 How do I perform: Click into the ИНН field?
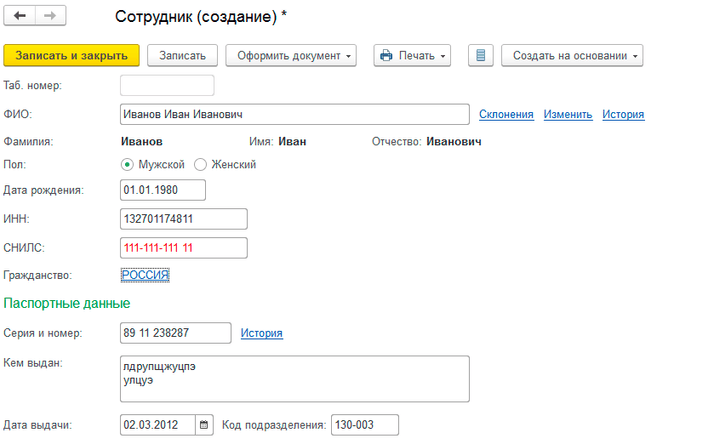click(182, 219)
